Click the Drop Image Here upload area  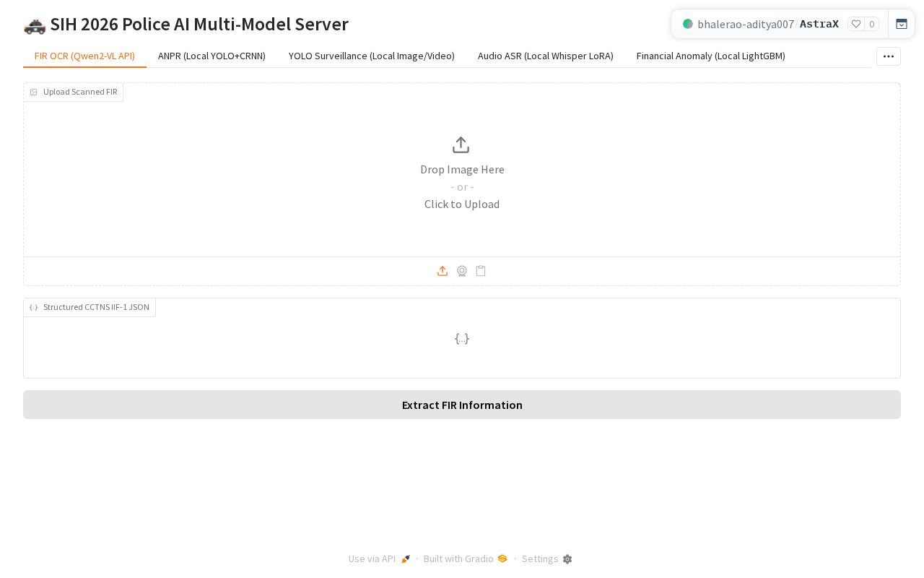tap(462, 170)
